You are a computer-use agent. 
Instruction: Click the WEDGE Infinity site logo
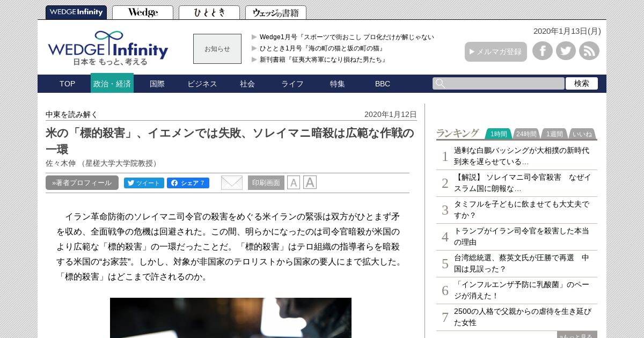(108, 48)
